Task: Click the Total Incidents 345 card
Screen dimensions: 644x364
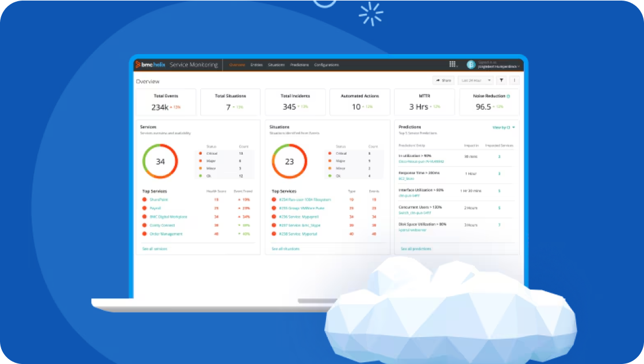Action: pos(296,102)
